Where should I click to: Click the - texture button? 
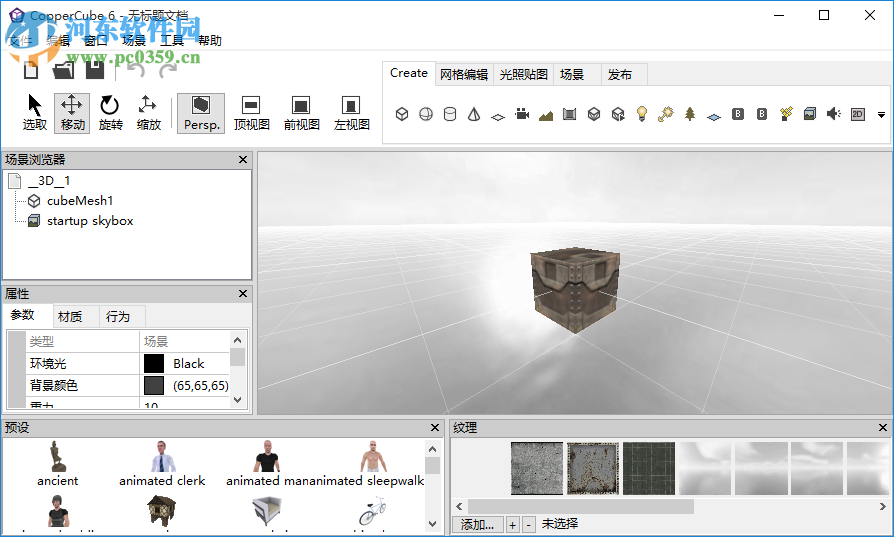pos(529,524)
